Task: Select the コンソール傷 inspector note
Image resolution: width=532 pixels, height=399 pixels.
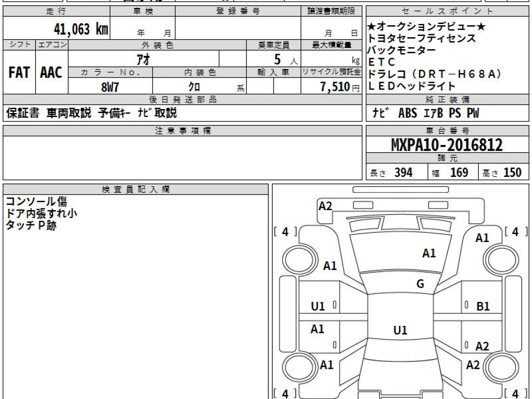Action: point(36,202)
